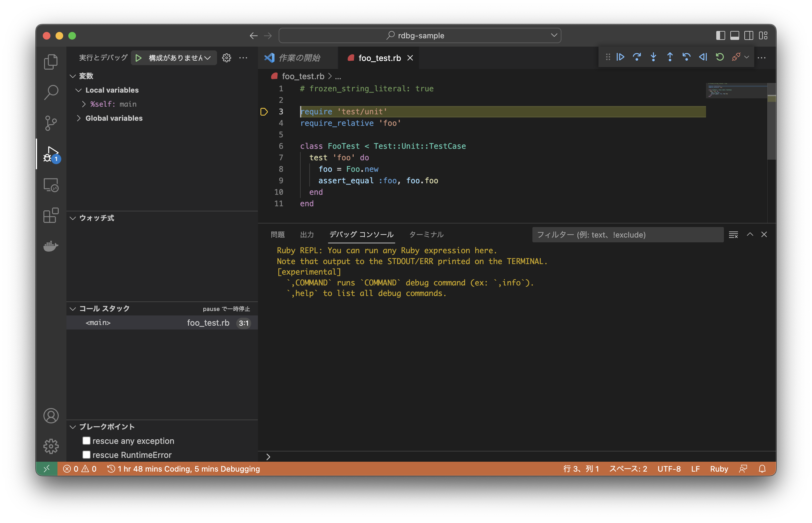Viewport: 812px width, 523px height.
Task: Select the Step Into debug action
Action: 653,57
